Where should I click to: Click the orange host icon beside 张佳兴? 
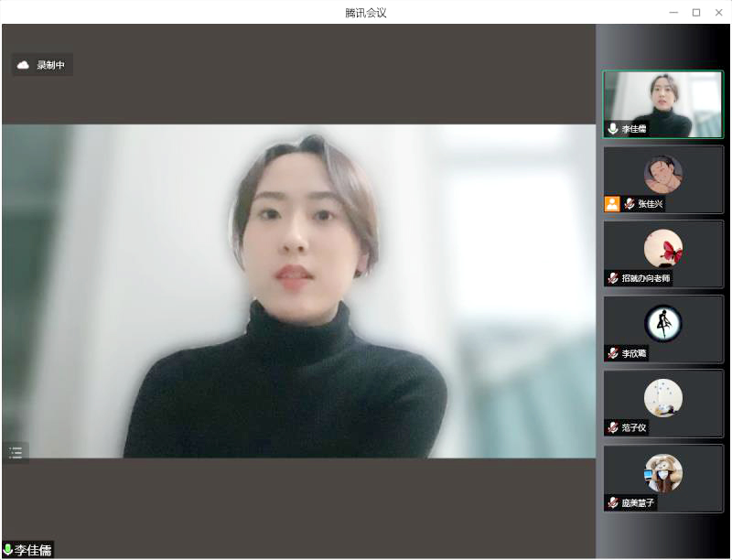[611, 203]
